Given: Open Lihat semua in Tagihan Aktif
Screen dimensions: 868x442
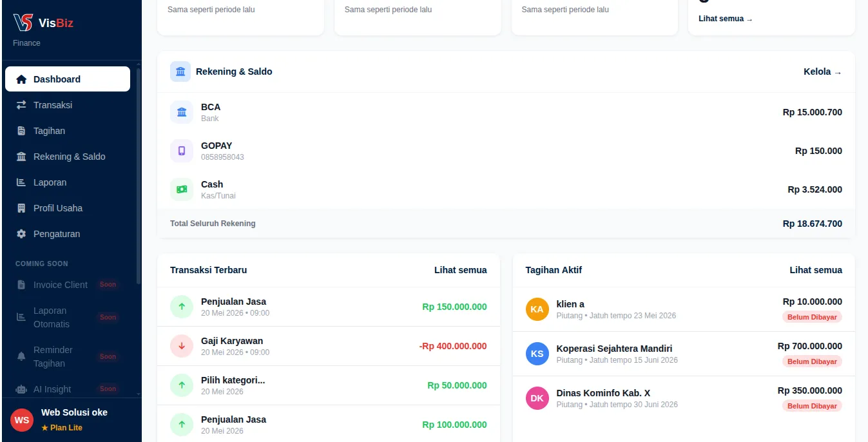Looking at the screenshot, I should point(816,270).
